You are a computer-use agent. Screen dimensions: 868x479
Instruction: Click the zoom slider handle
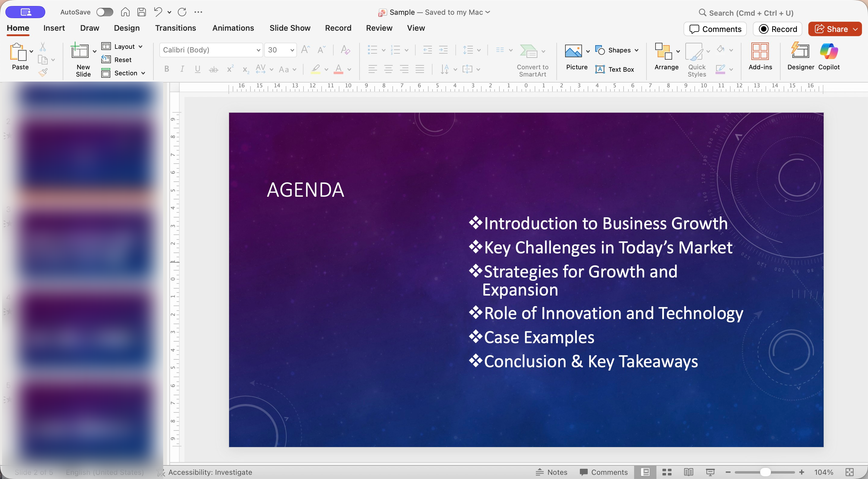click(765, 472)
